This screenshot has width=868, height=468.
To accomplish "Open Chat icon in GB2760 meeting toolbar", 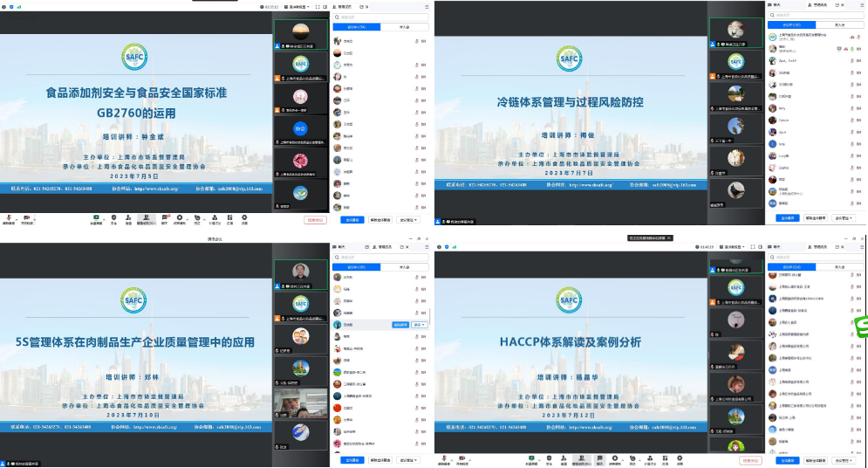I will click(x=164, y=218).
